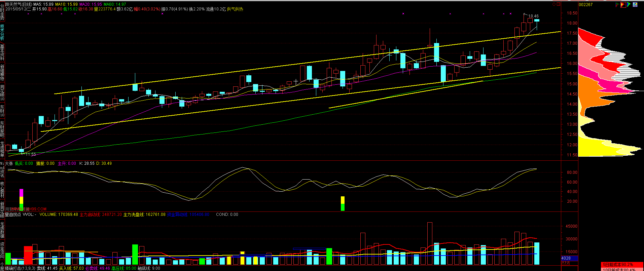The height and width of the screenshot is (271, 644).
Task: Click the D: 30.49 value label
Action: click(104, 163)
